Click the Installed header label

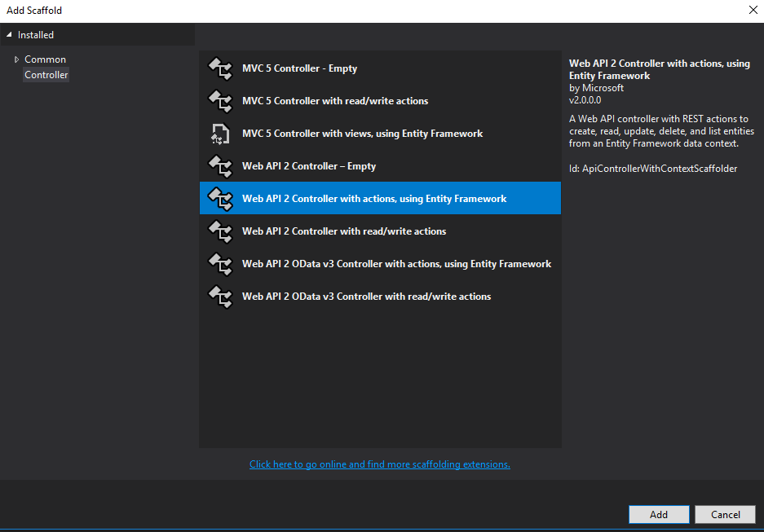(36, 35)
